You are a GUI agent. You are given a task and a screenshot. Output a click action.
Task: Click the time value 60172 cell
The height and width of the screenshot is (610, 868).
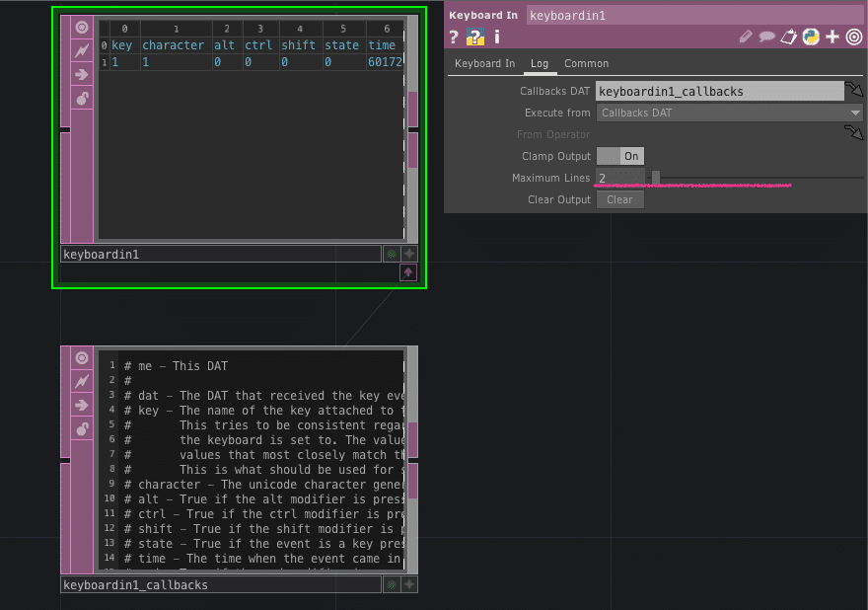coord(385,62)
